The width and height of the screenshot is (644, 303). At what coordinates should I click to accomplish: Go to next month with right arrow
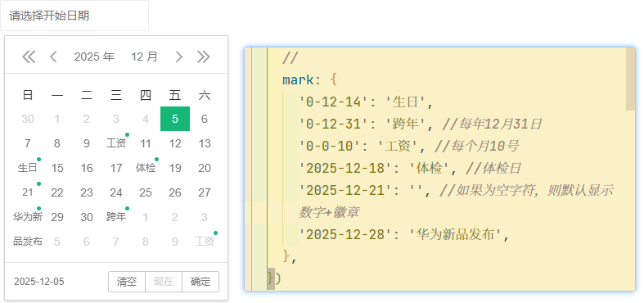click(178, 57)
